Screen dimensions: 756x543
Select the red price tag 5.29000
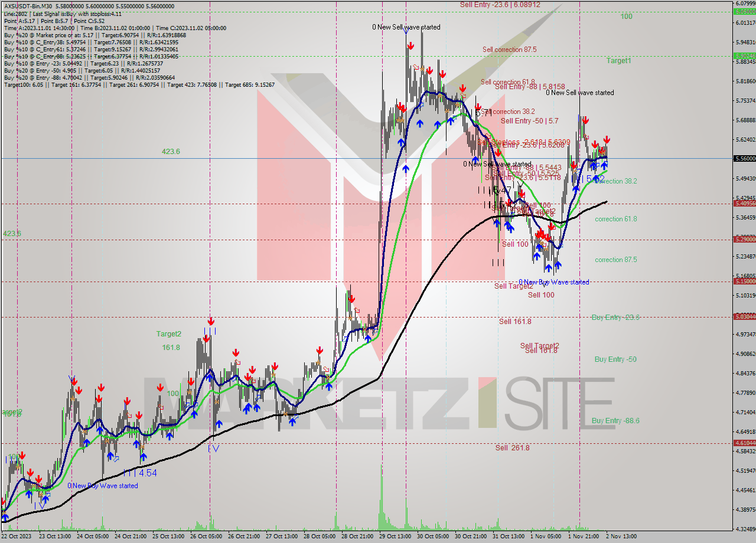[744, 239]
